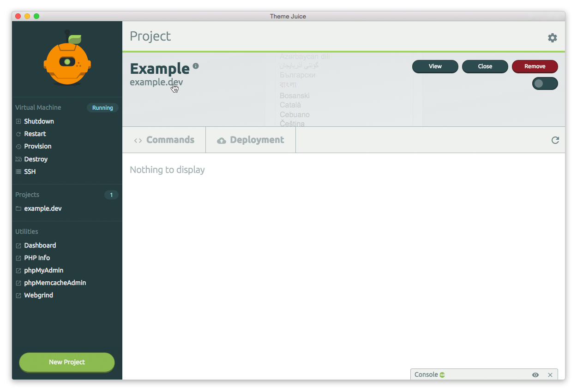Click the Utilities section label
This screenshot has height=392, width=577.
(27, 232)
